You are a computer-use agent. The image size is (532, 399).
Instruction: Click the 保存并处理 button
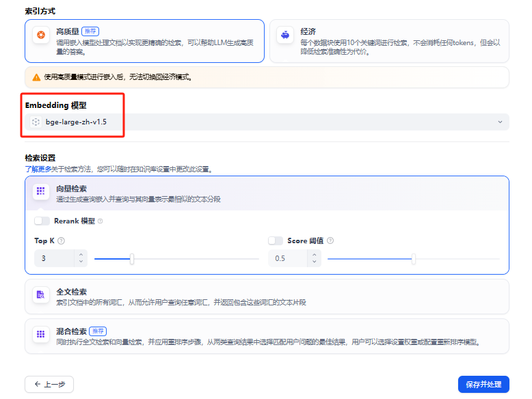coord(483,384)
